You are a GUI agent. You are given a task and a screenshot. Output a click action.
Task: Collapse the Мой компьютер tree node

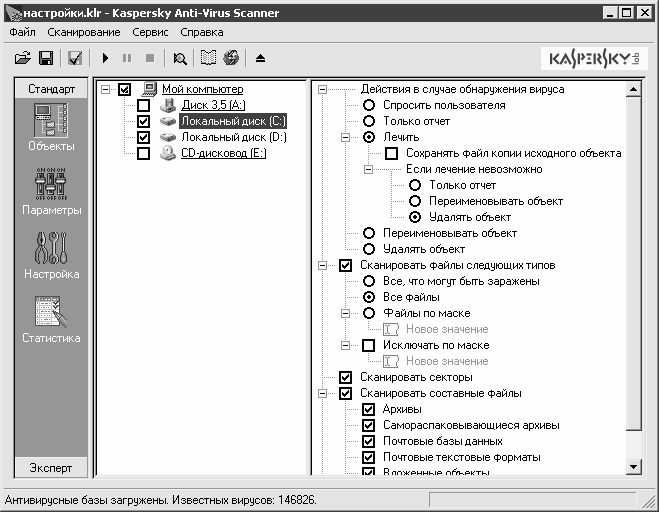click(x=107, y=90)
